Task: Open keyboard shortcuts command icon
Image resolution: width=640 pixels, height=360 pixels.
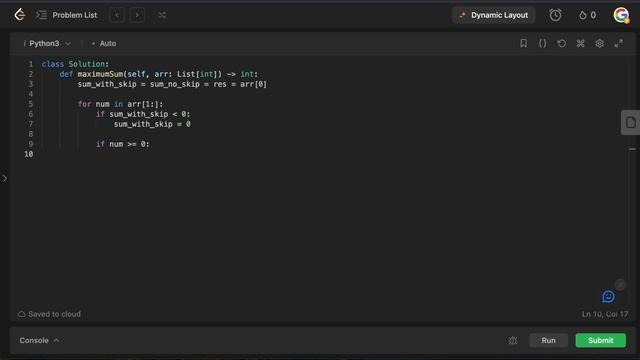Action: 580,43
